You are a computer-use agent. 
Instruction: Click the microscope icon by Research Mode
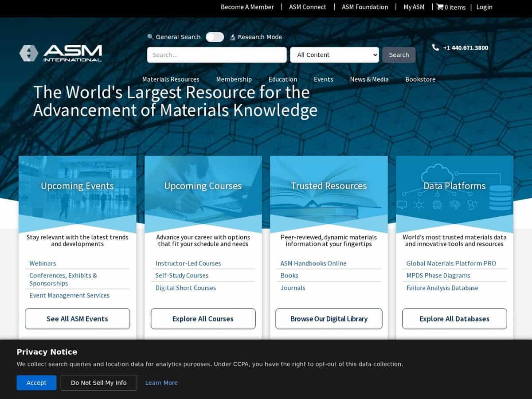click(232, 37)
